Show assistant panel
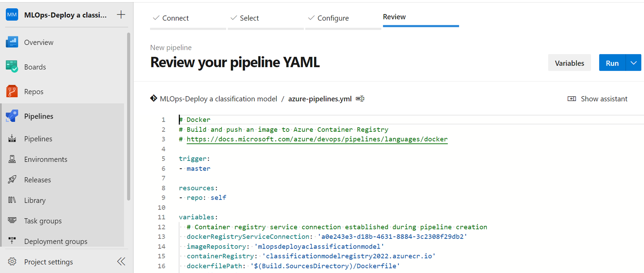Viewport: 644px width, 273px height. coord(597,99)
